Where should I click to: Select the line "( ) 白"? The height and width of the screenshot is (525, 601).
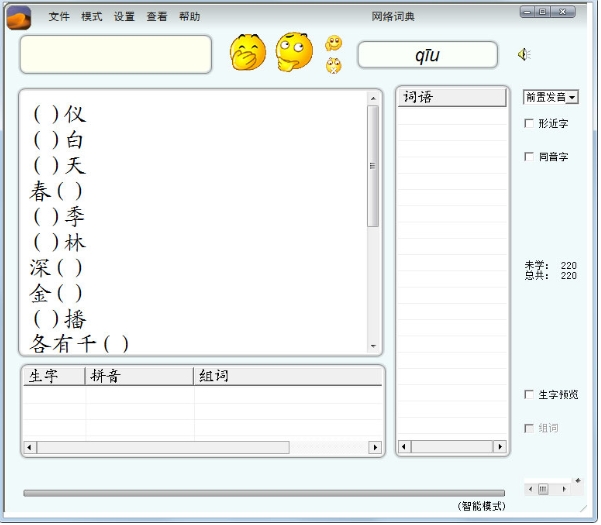(x=59, y=140)
